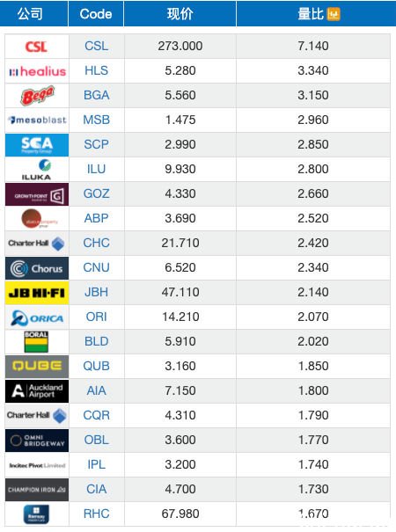This screenshot has height=532, width=396.
Task: Sort by the 现价 column header
Action: (x=180, y=14)
